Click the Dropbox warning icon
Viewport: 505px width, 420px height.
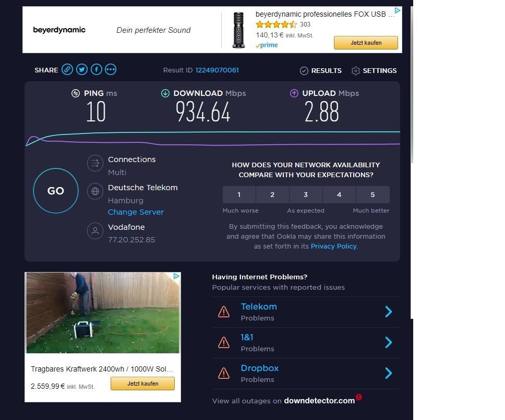(x=224, y=374)
